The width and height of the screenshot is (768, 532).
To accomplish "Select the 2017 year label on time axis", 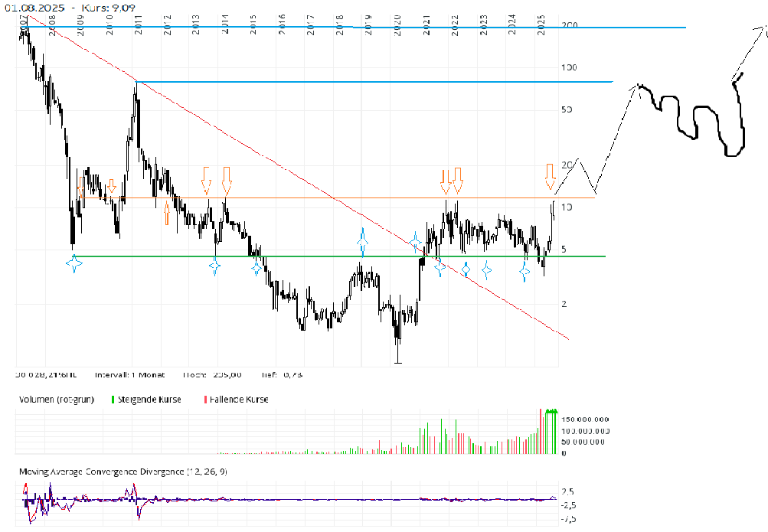I will (x=311, y=24).
